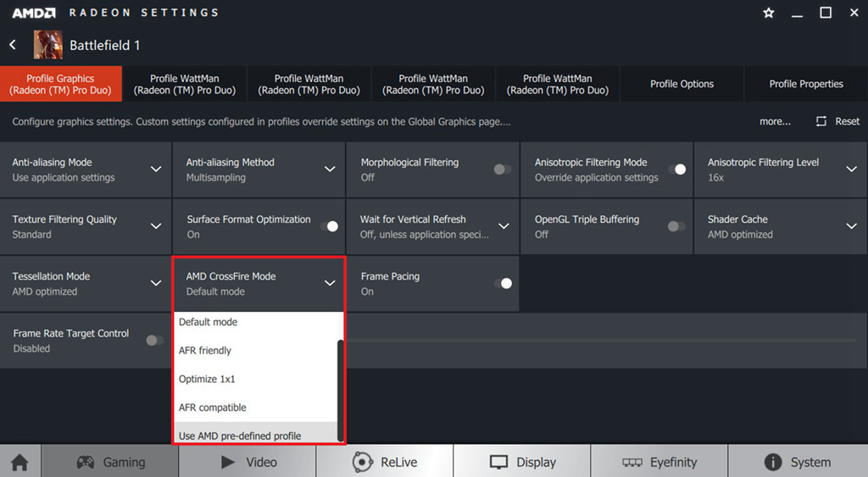Open the ReLive section

[385, 462]
